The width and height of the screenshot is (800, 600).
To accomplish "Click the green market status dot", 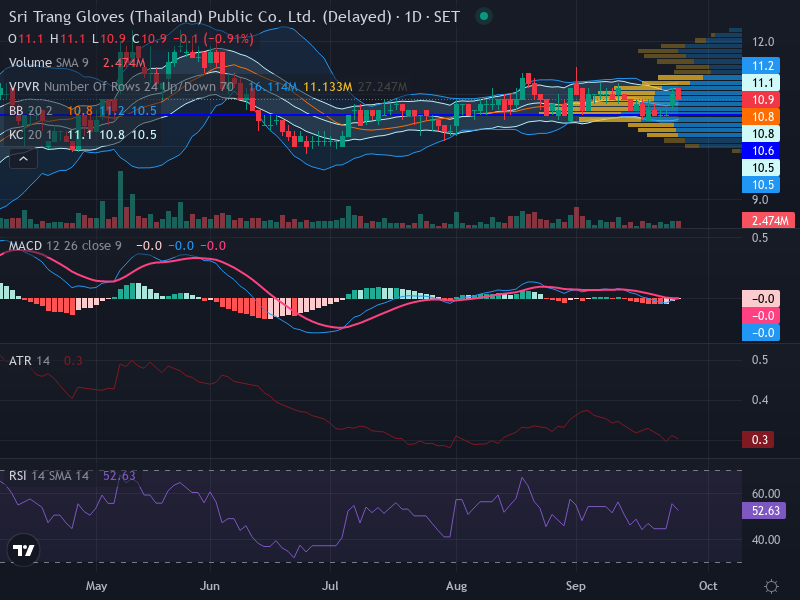I will 484,16.
